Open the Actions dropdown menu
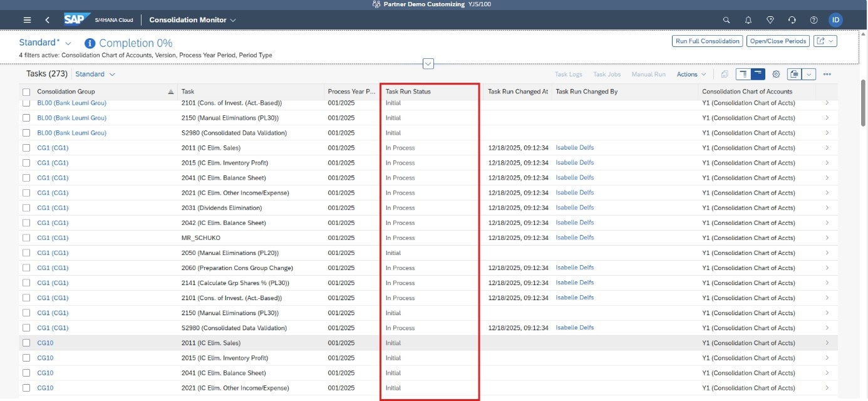 (691, 75)
